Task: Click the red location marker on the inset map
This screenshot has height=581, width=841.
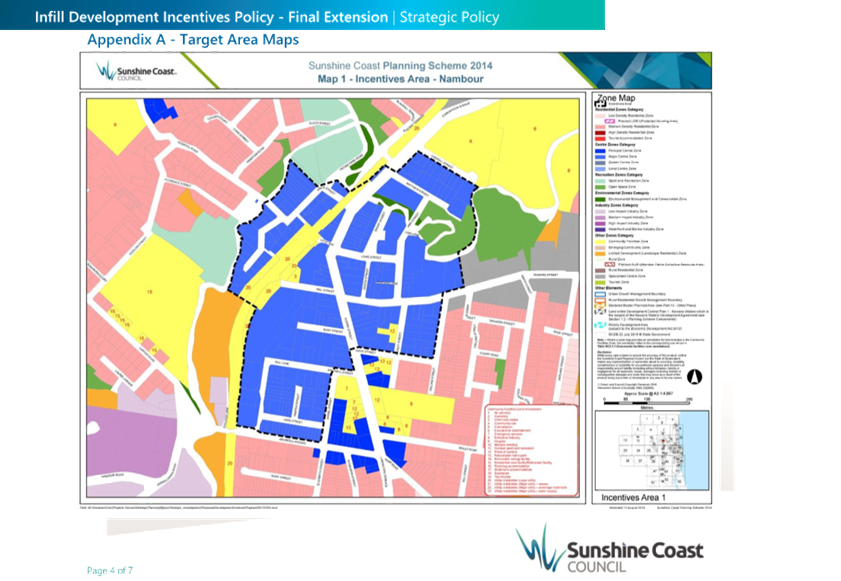Action: (x=663, y=441)
